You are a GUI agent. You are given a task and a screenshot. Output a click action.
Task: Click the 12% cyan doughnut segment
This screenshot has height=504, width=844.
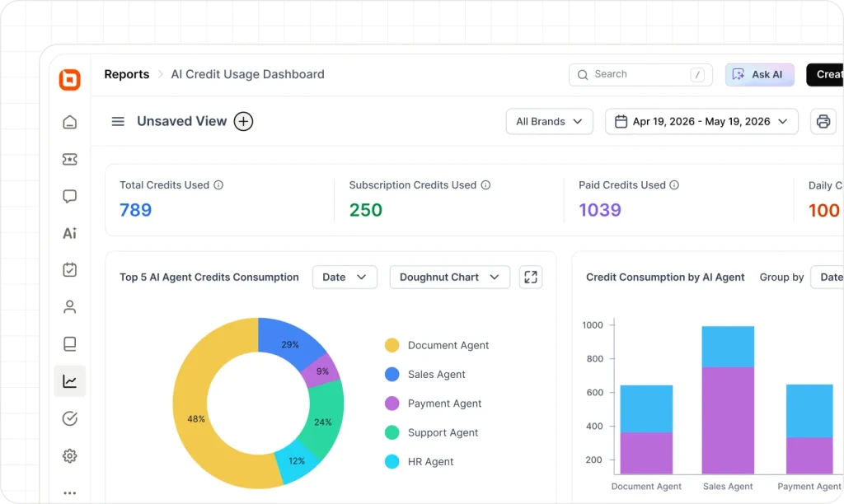[x=297, y=461]
